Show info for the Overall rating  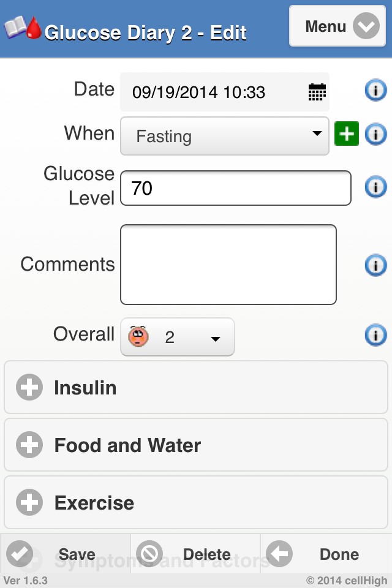point(375,335)
